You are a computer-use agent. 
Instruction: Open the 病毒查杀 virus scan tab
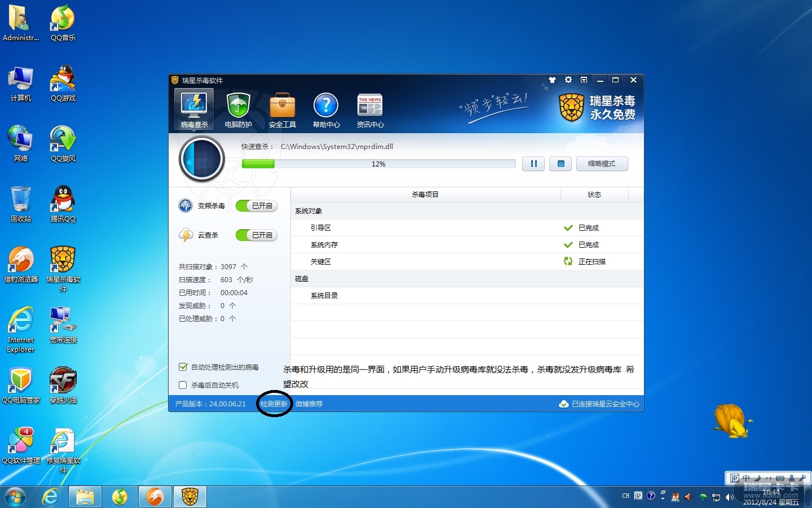[195, 110]
